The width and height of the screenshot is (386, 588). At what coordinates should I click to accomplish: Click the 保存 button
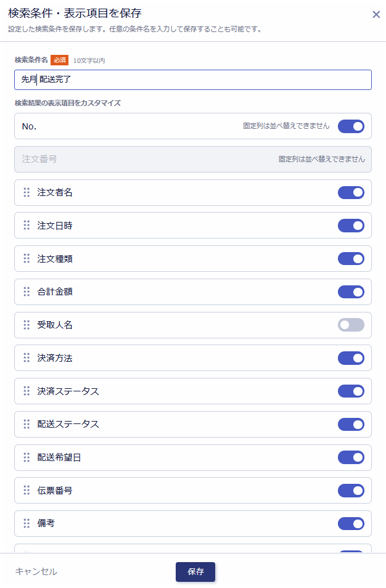click(x=195, y=572)
